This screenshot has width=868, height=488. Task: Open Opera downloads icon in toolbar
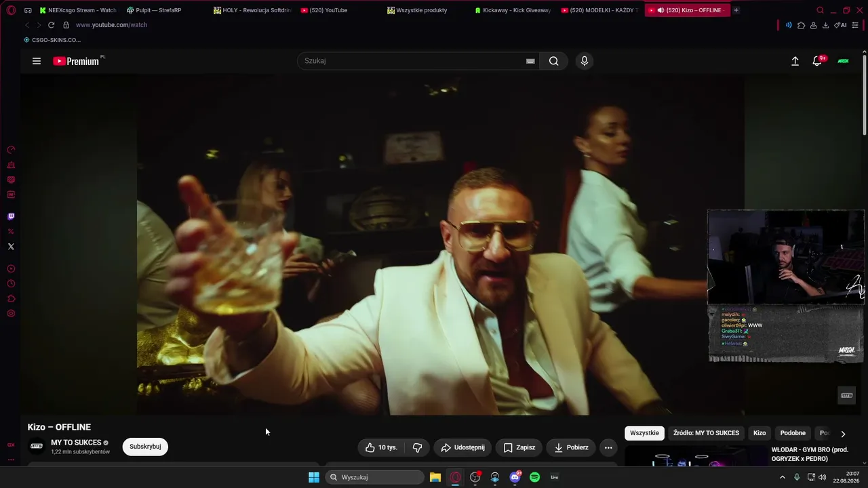pos(825,25)
